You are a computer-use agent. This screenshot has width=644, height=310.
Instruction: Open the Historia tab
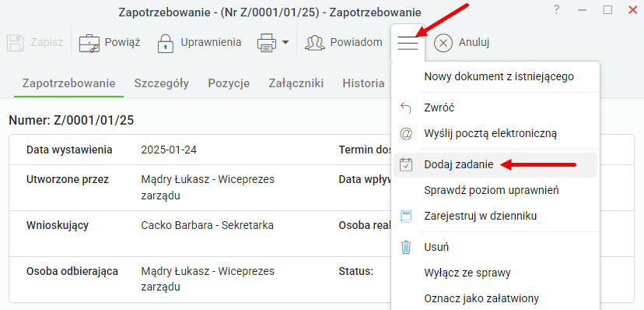coord(363,83)
